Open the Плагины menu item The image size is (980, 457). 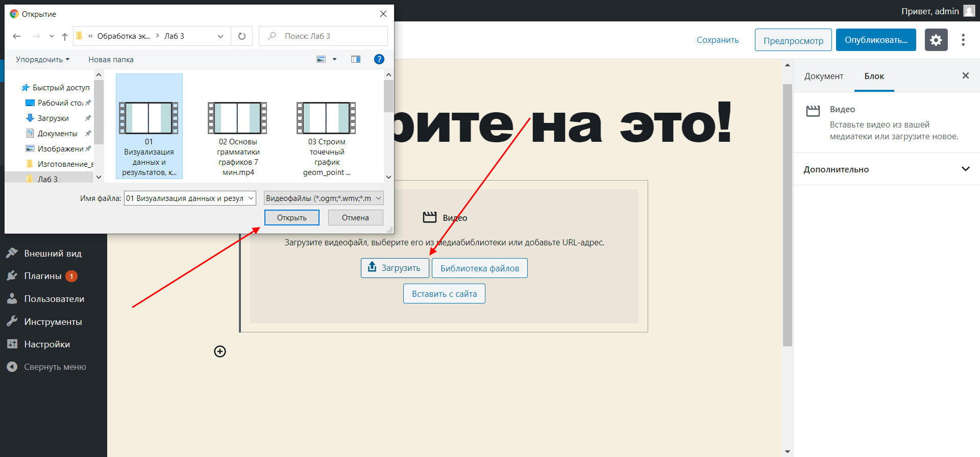43,276
